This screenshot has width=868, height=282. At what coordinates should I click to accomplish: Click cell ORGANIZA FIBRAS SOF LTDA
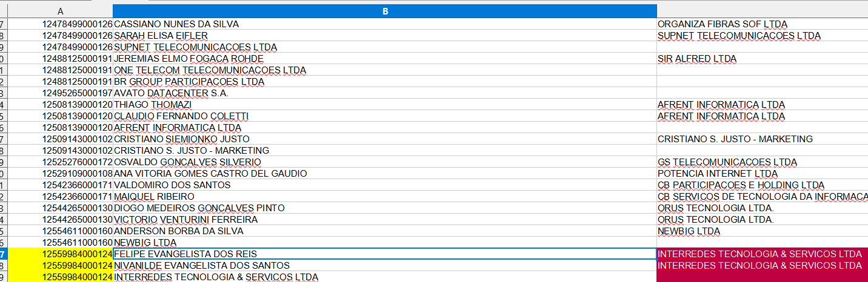pyautogui.click(x=763, y=24)
